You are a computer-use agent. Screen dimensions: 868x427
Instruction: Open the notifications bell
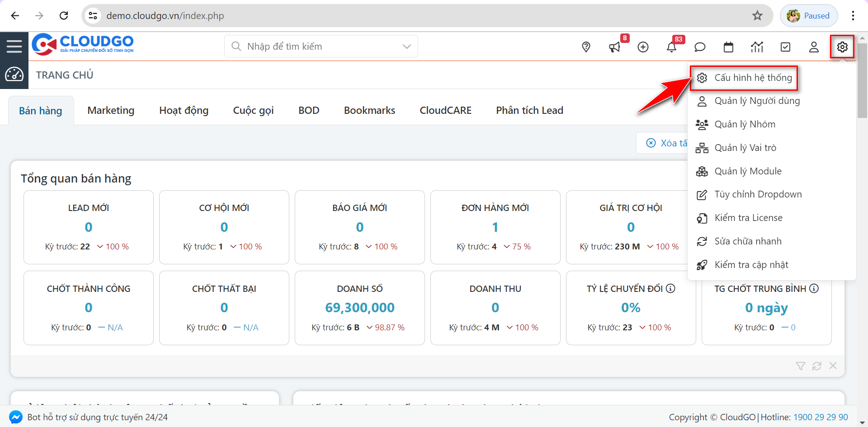tap(671, 47)
